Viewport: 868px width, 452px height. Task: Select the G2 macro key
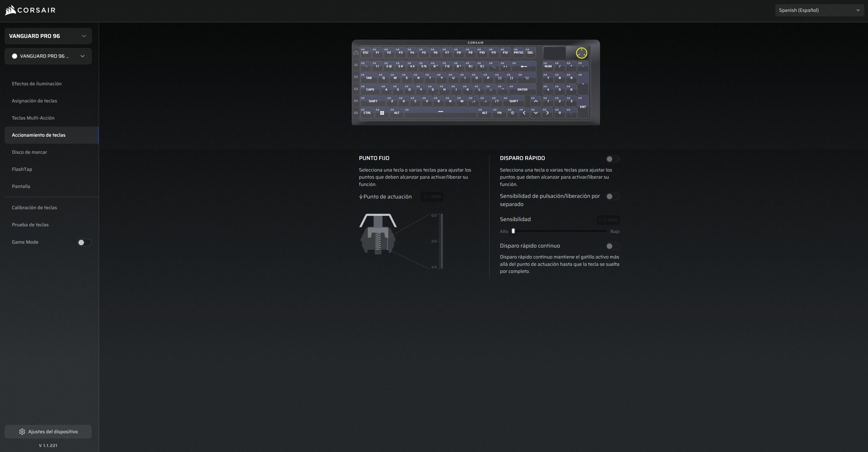pyautogui.click(x=356, y=77)
